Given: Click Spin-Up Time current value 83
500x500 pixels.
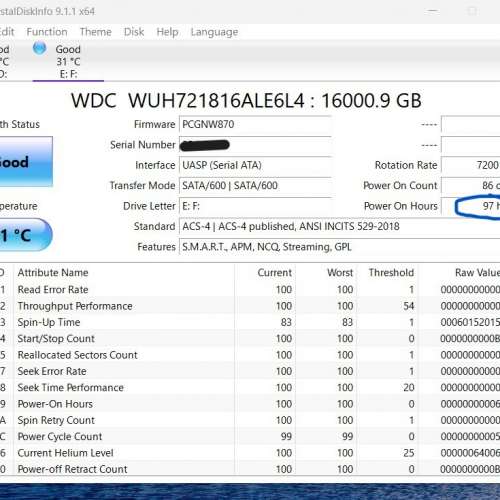Looking at the screenshot, I should [286, 322].
